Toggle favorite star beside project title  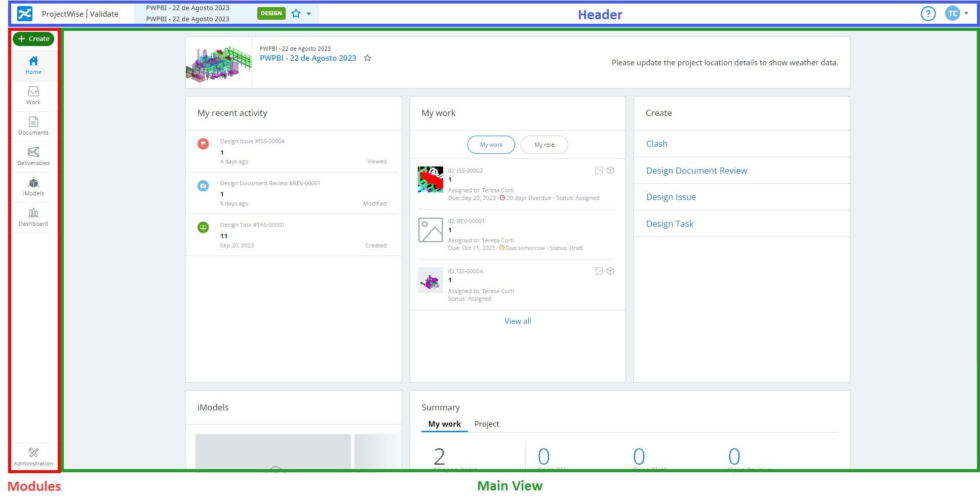(368, 58)
